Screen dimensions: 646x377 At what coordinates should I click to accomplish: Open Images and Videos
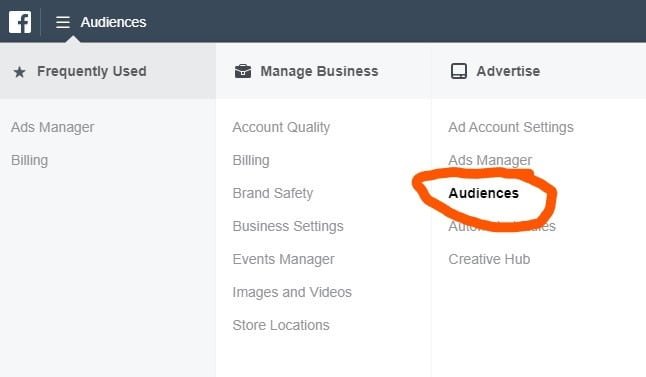click(292, 292)
